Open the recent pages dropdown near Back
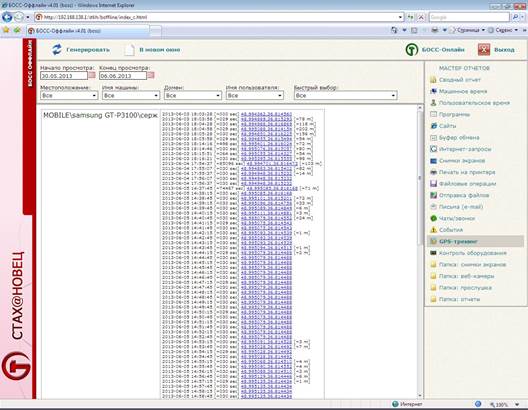528x410 pixels. click(x=28, y=17)
